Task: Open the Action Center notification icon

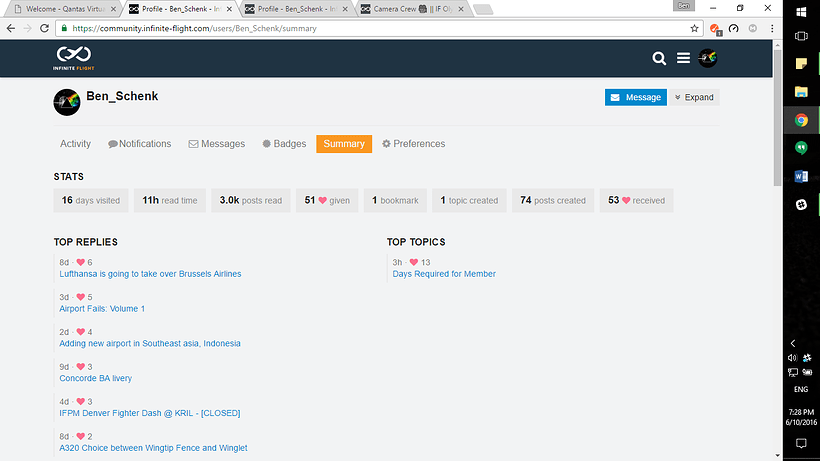Action: [x=801, y=444]
